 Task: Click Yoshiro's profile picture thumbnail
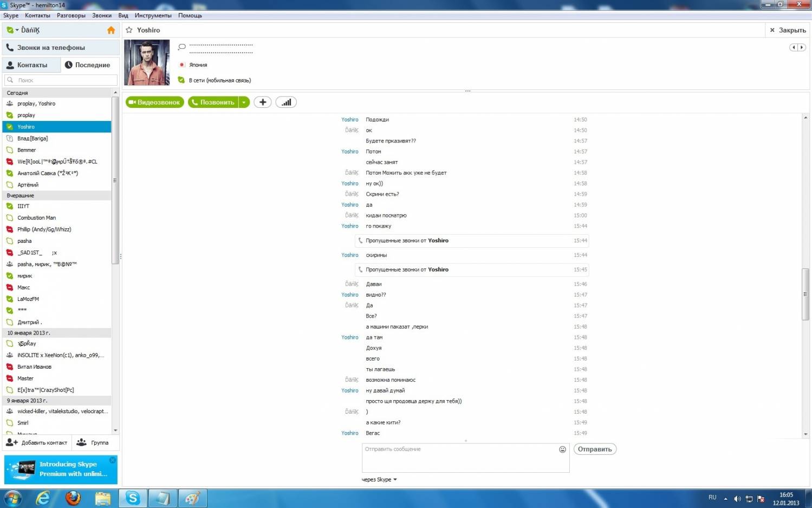pos(147,62)
